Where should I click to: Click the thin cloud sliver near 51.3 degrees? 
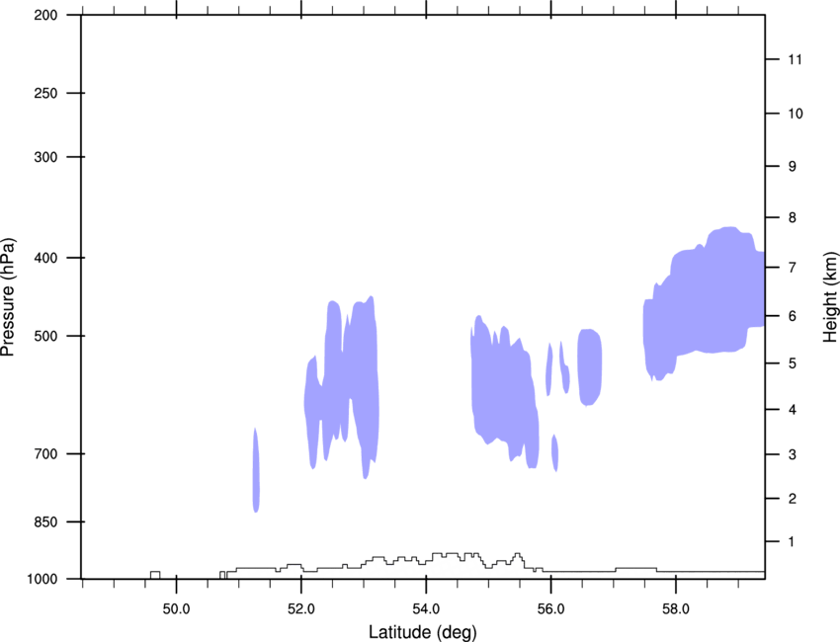[x=256, y=470]
